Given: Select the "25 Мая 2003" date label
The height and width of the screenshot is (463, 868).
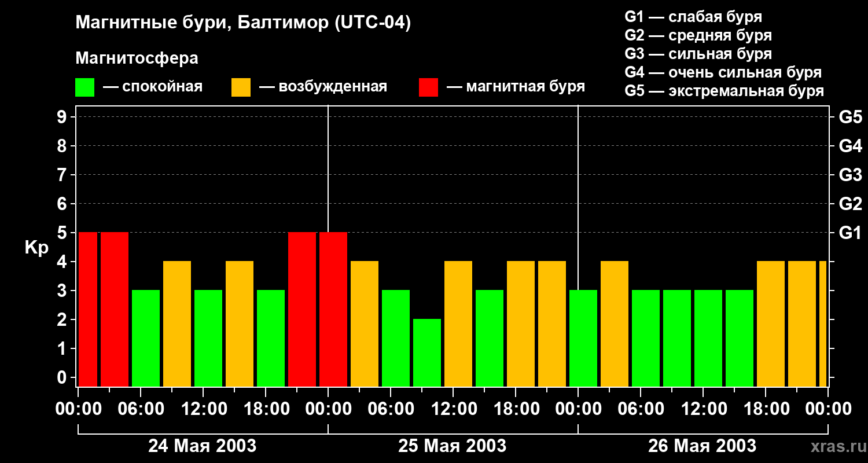Looking at the screenshot, I should (452, 446).
